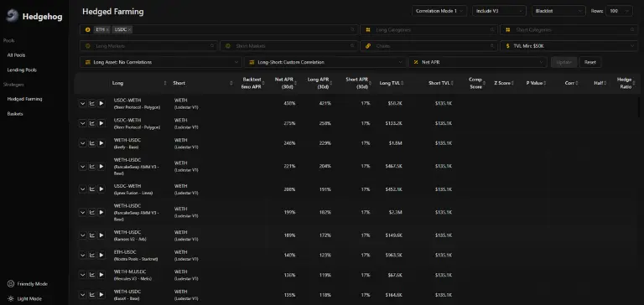Click chart icon on Nostra Pools Starknet row
This screenshot has width=644, height=305.
[x=92, y=256]
